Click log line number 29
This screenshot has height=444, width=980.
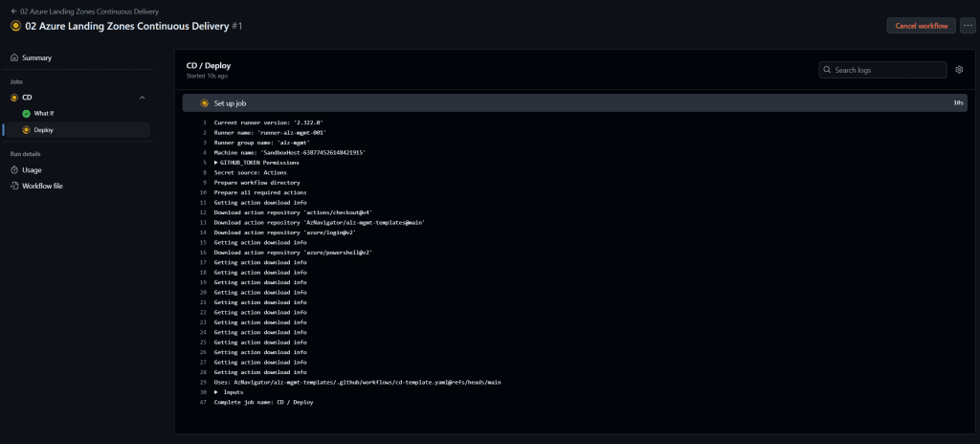point(203,382)
